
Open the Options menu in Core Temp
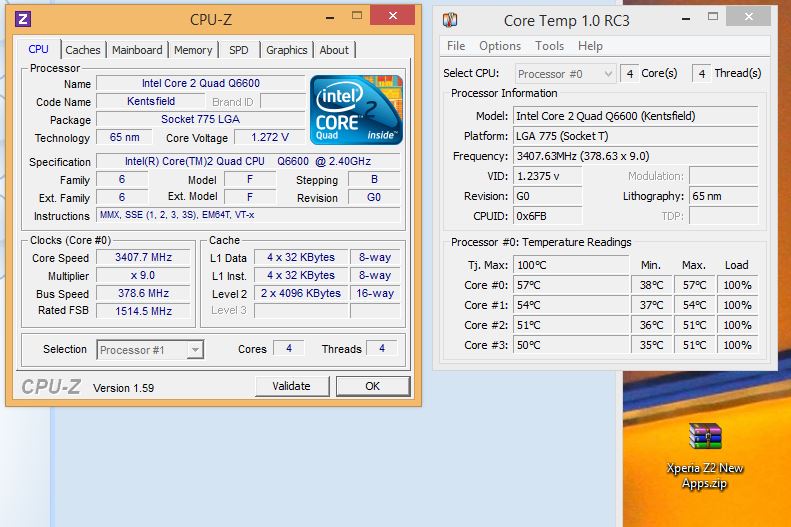[500, 46]
